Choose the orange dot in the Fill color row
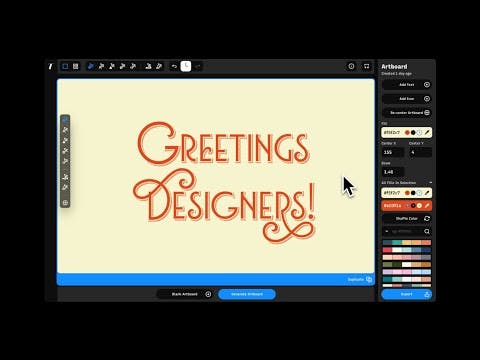 coord(407,133)
